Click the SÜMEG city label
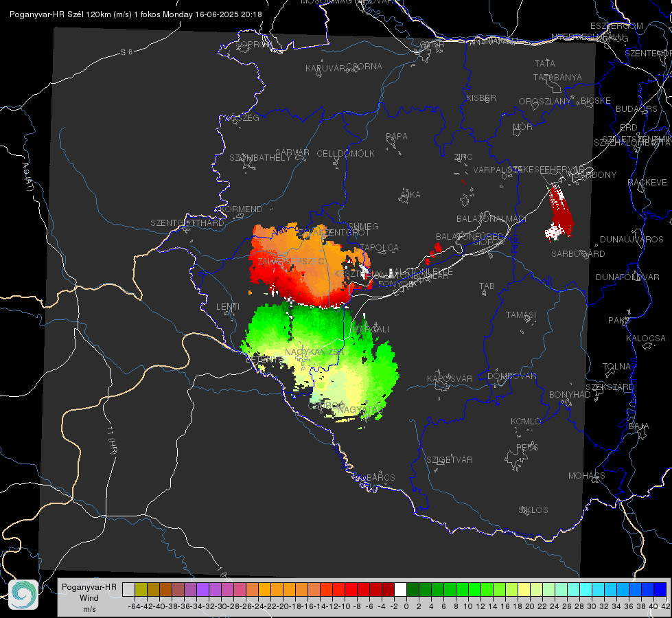This screenshot has height=618, width=672. point(363,227)
